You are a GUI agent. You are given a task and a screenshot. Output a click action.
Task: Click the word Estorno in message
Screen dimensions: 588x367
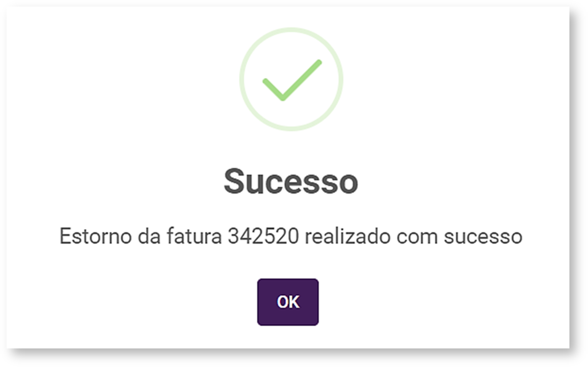95,236
